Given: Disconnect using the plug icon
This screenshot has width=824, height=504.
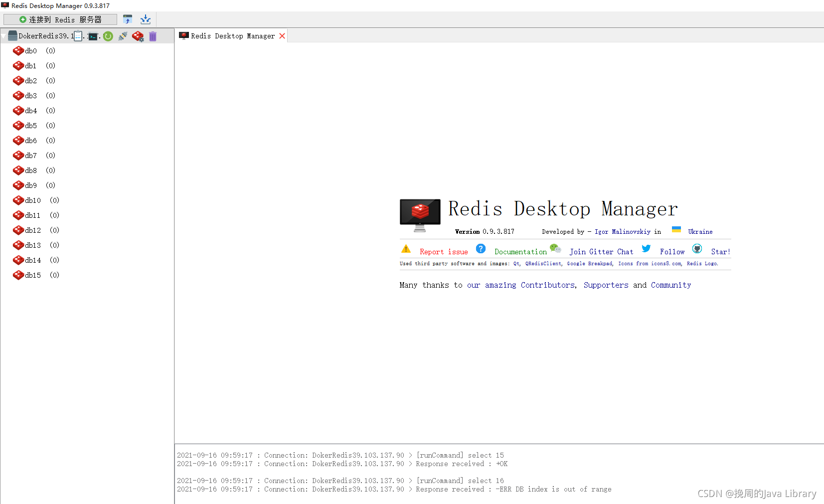Looking at the screenshot, I should pyautogui.click(x=123, y=36).
